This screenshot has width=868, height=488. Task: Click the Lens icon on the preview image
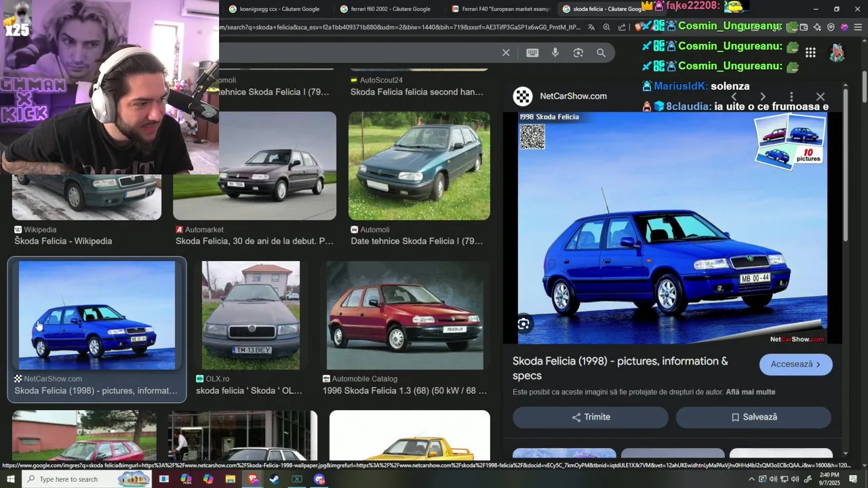pyautogui.click(x=524, y=324)
